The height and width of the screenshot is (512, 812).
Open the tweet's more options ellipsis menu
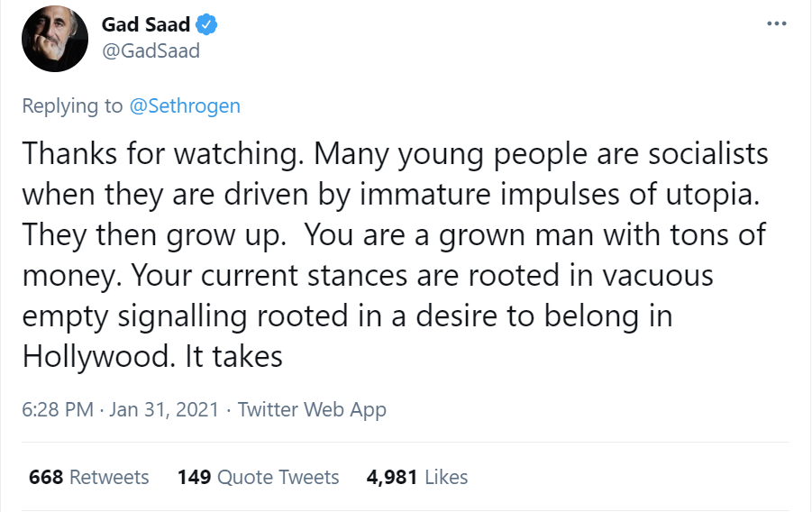(776, 23)
